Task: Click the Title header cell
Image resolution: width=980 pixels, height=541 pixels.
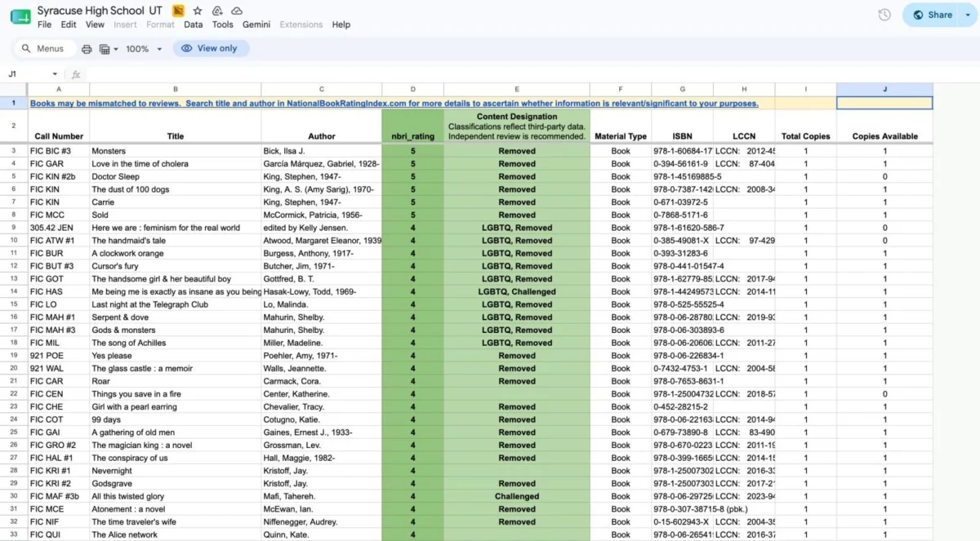Action: (x=176, y=126)
